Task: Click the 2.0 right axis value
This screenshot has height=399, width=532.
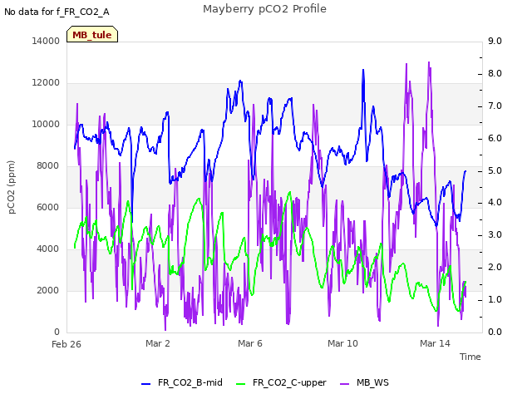Action: tap(495, 268)
